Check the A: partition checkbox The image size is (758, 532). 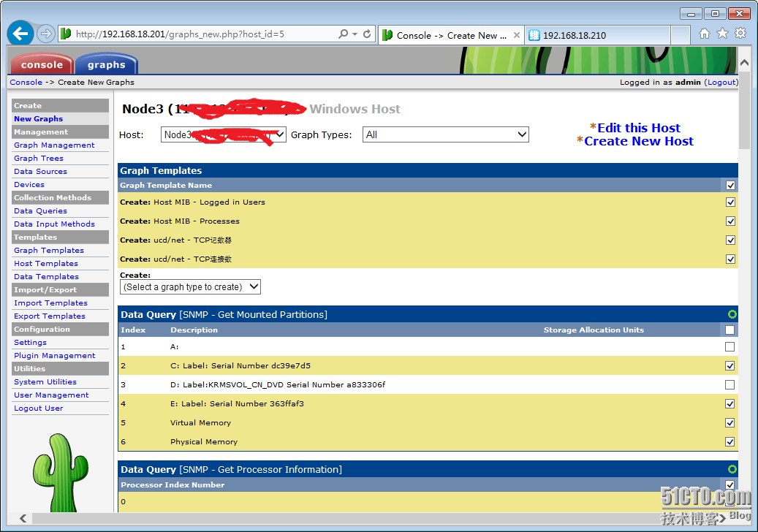click(730, 347)
